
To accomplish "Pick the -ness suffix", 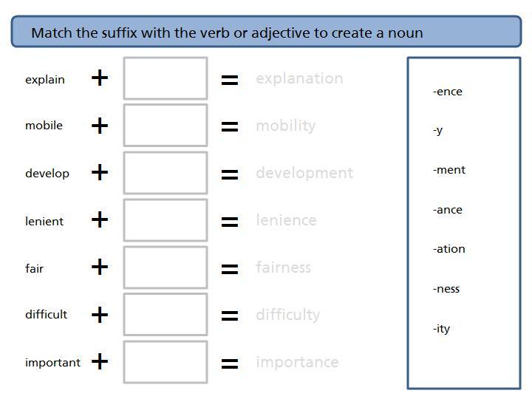I will [x=446, y=289].
